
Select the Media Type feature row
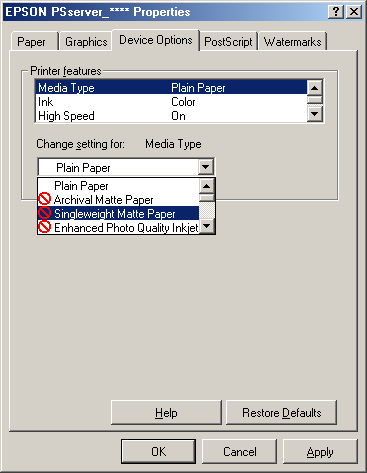(171, 88)
